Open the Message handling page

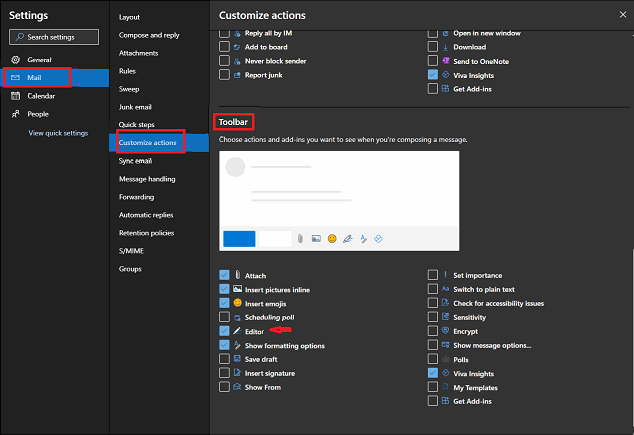pos(147,179)
